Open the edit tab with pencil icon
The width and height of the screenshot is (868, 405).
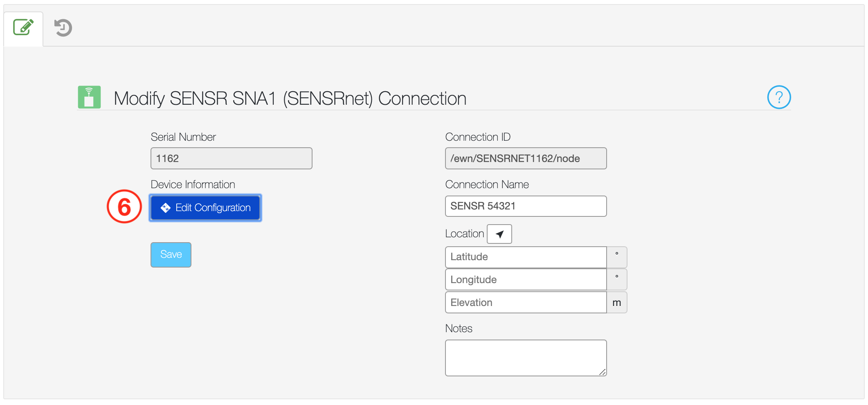[x=23, y=28]
